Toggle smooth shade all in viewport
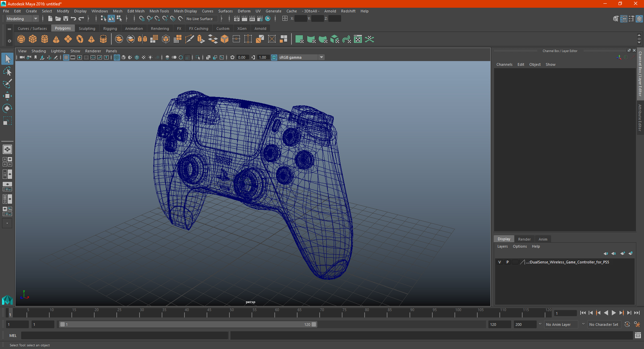Viewport: 644px width, 349px height. [123, 57]
